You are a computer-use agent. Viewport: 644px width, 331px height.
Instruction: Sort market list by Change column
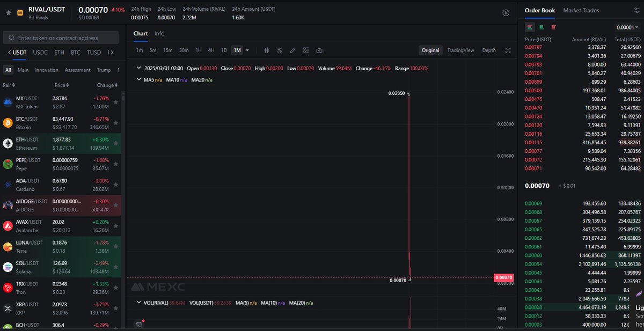tap(107, 85)
